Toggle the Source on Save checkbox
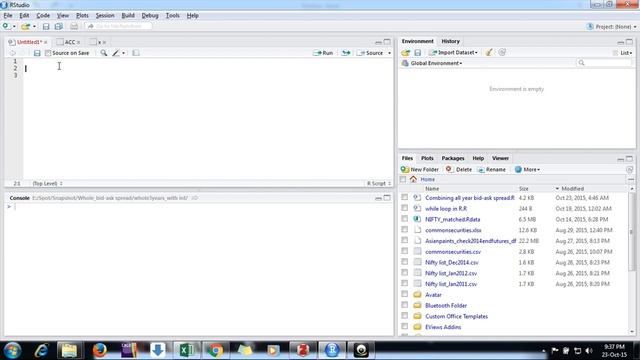This screenshot has height=360, width=640. (48, 53)
